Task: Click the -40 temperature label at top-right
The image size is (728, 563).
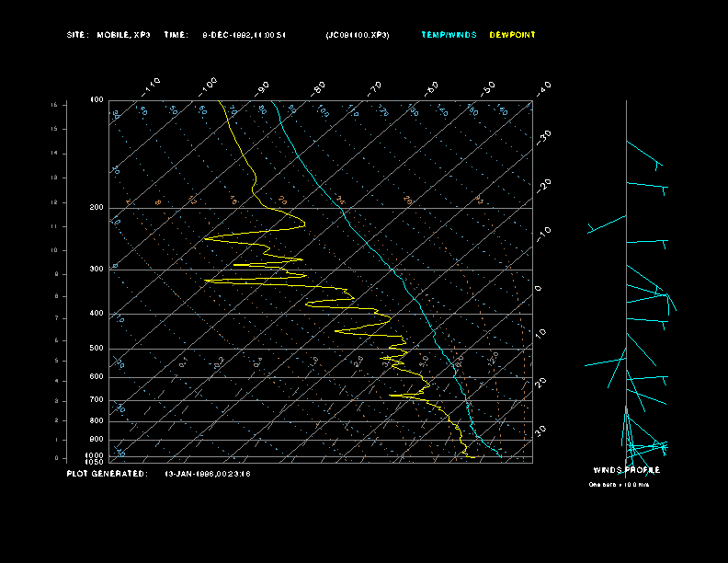Action: pos(543,87)
